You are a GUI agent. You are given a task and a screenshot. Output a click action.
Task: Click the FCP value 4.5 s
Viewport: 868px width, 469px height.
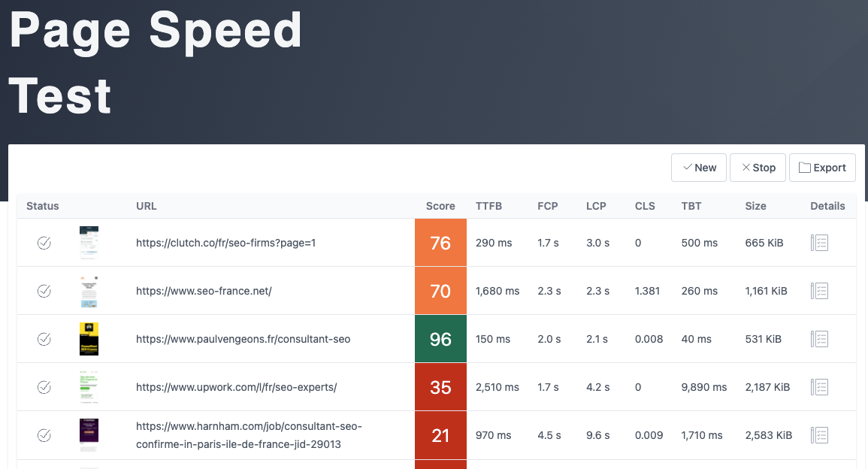(549, 435)
